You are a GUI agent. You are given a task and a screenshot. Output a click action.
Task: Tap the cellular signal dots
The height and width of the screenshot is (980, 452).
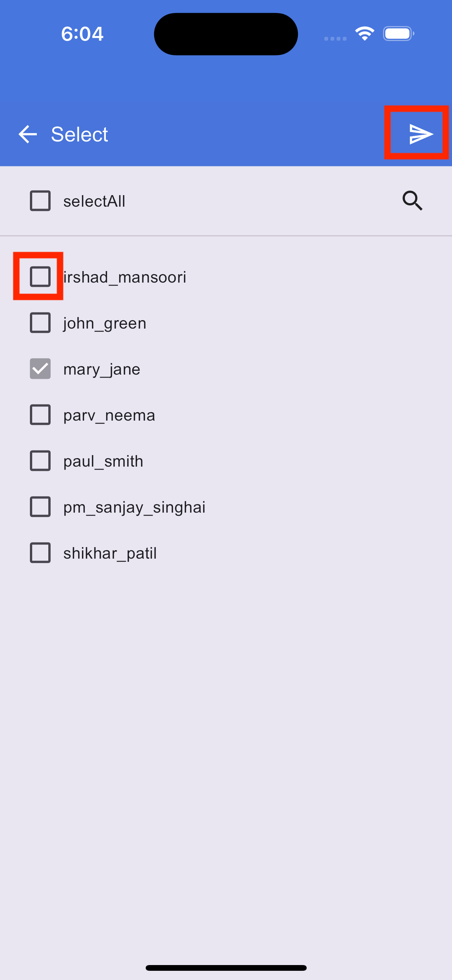(335, 38)
